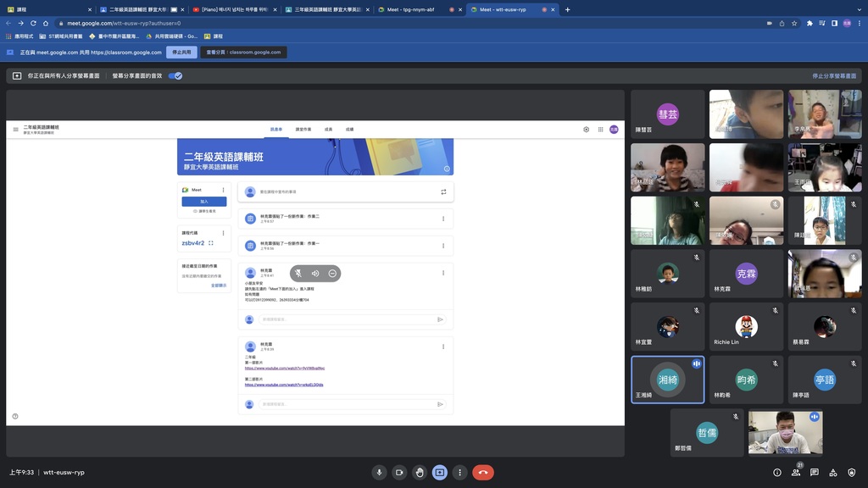Click the announce something to class field
Image resolution: width=868 pixels, height=488 pixels.
pos(346,192)
